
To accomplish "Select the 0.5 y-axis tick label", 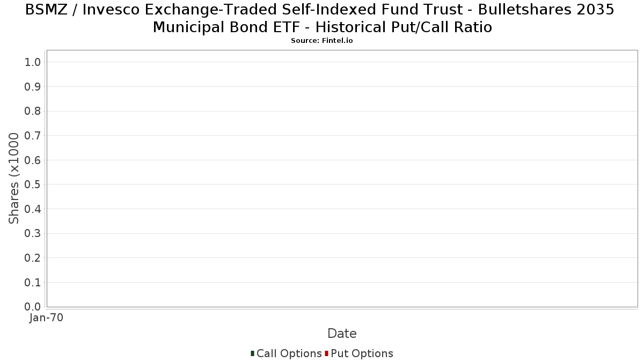I will pos(33,184).
